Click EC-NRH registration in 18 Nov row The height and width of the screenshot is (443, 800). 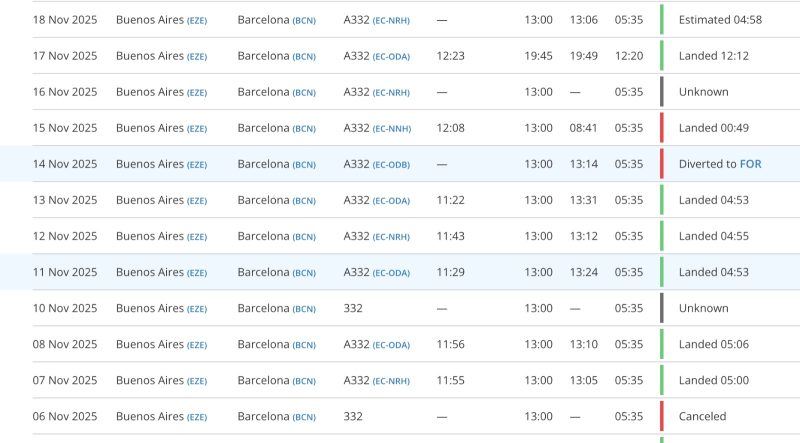point(391,20)
